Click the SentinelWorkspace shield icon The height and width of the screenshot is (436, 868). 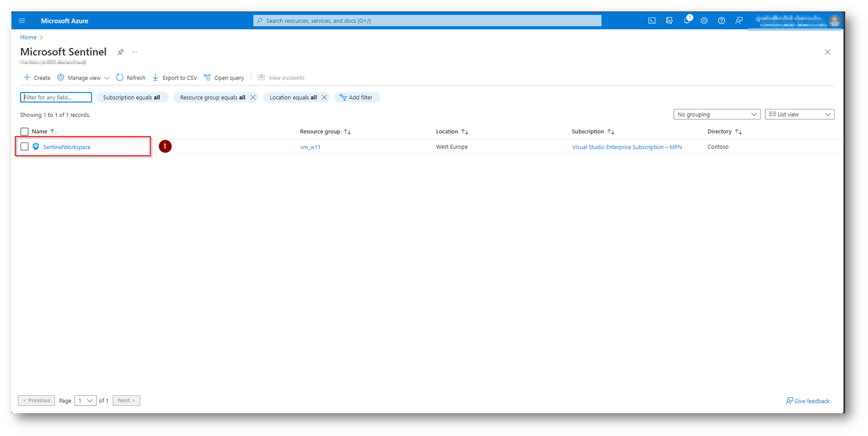pyautogui.click(x=36, y=146)
